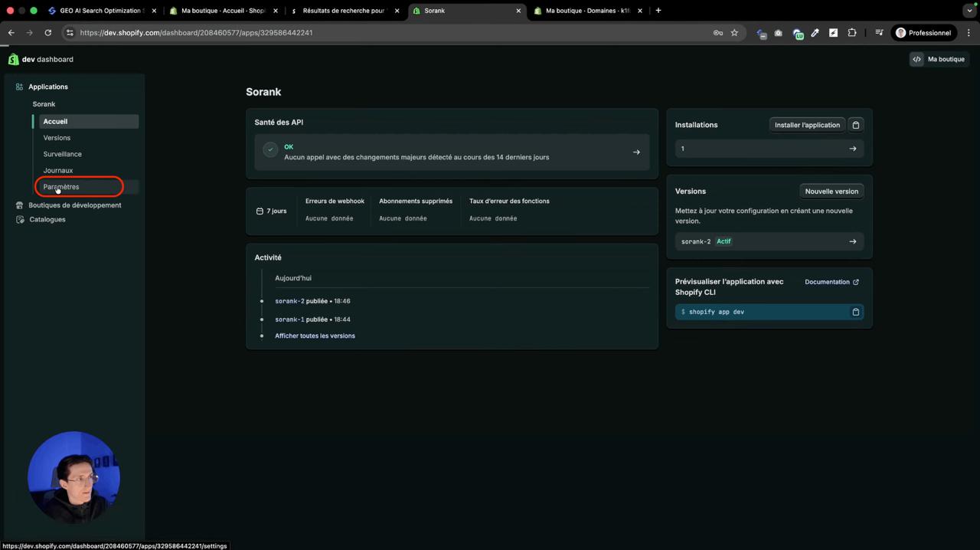Click the presenter webcam thumbnail
Viewport: 980px width, 550px height.
point(73,477)
